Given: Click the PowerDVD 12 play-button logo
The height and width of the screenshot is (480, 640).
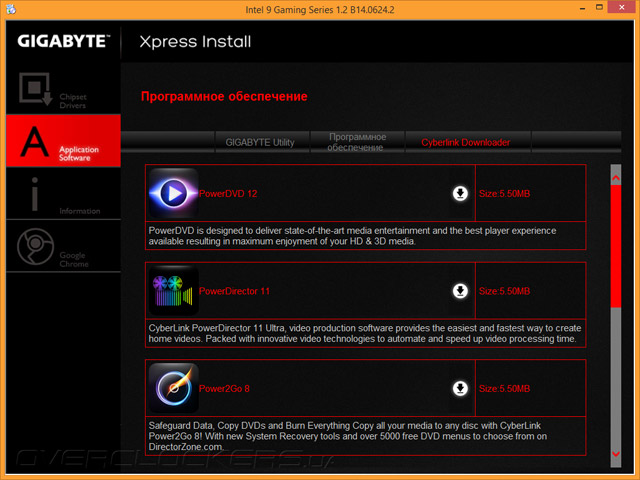Looking at the screenshot, I should click(x=173, y=193).
